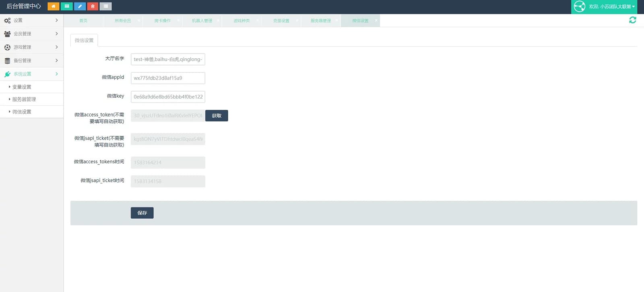Click the 微信appid input field
Viewport: 644px width, 292px height.
168,78
